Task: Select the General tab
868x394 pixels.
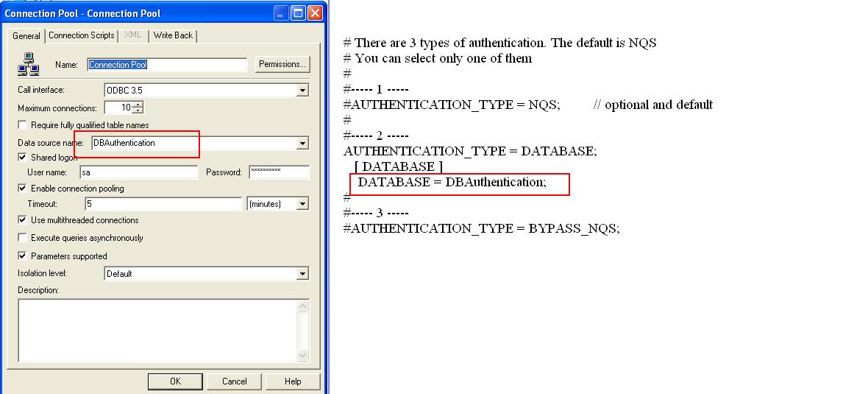Action: [x=26, y=35]
